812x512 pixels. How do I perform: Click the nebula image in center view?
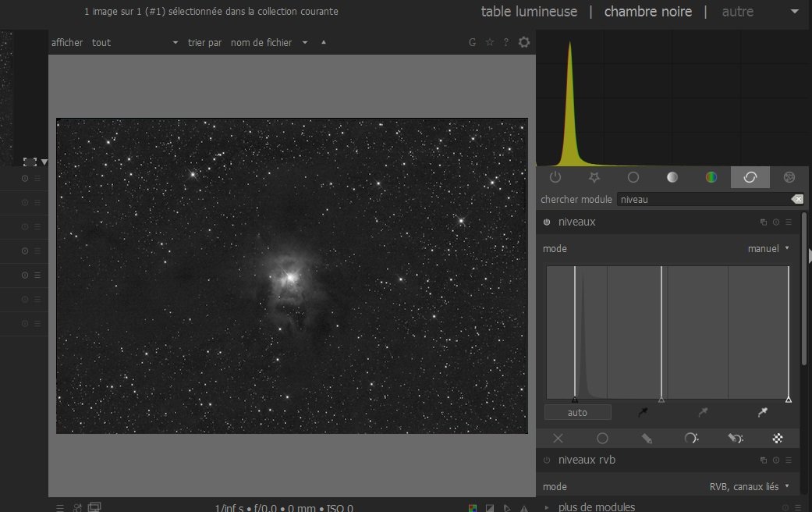[292, 276]
